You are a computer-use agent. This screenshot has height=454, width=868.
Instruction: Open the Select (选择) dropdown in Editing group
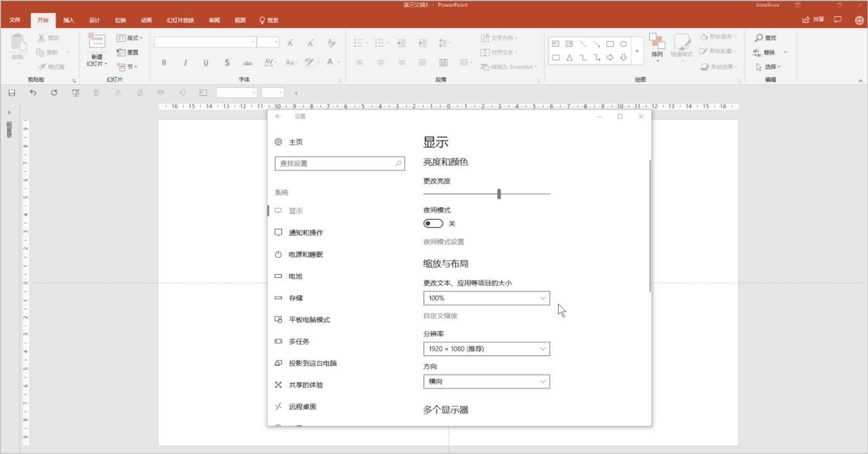pos(768,66)
